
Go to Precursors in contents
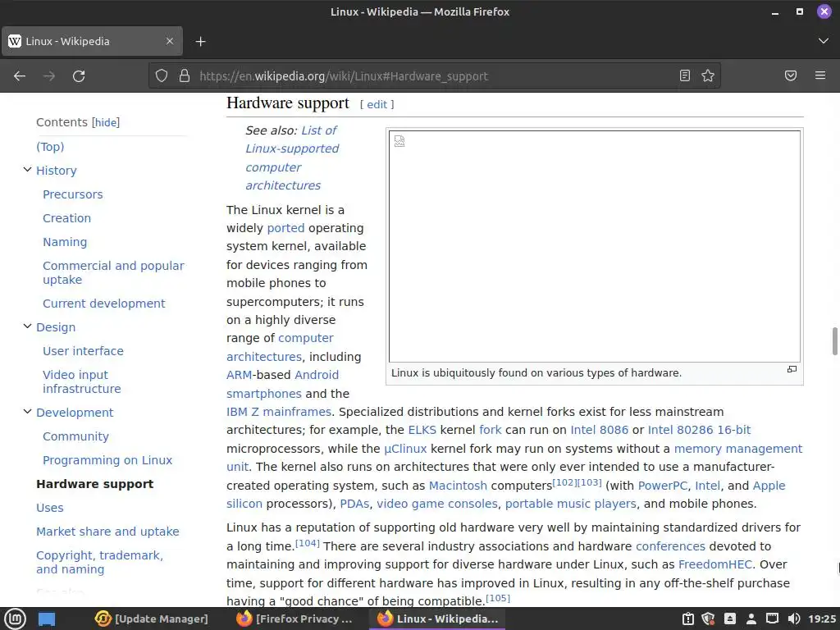[73, 194]
